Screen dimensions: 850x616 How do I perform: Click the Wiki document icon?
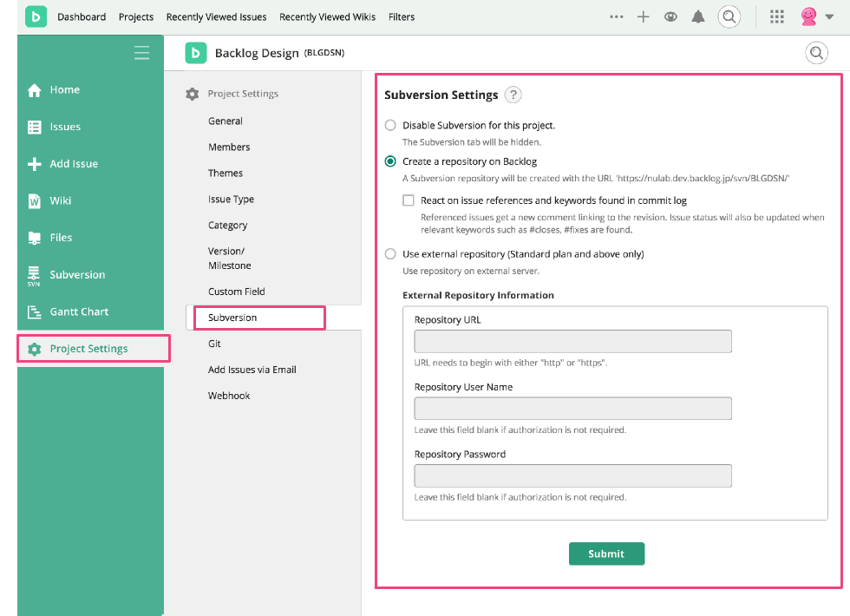click(x=34, y=201)
